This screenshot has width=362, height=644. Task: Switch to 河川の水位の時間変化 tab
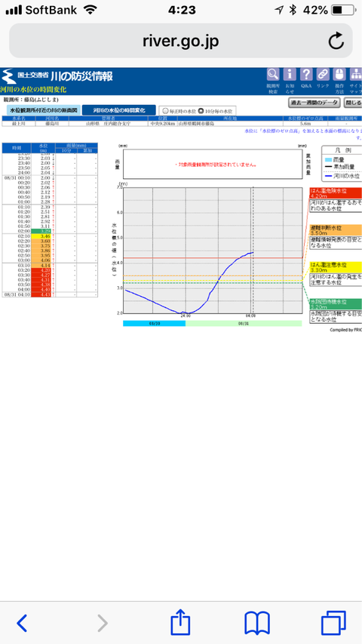[x=119, y=110]
